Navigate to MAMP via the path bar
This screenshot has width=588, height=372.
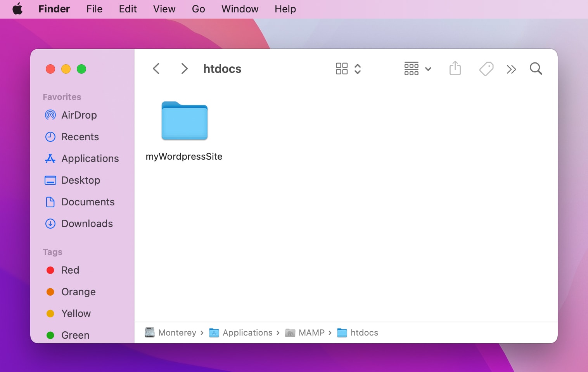pyautogui.click(x=311, y=332)
